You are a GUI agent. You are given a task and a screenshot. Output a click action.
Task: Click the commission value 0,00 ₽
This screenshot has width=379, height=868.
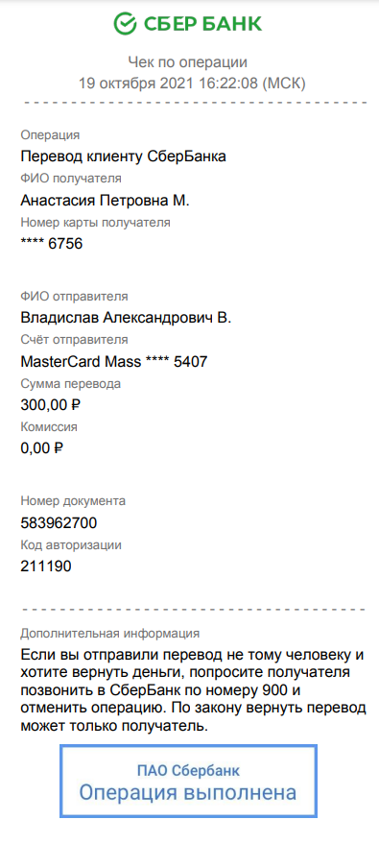tap(42, 447)
